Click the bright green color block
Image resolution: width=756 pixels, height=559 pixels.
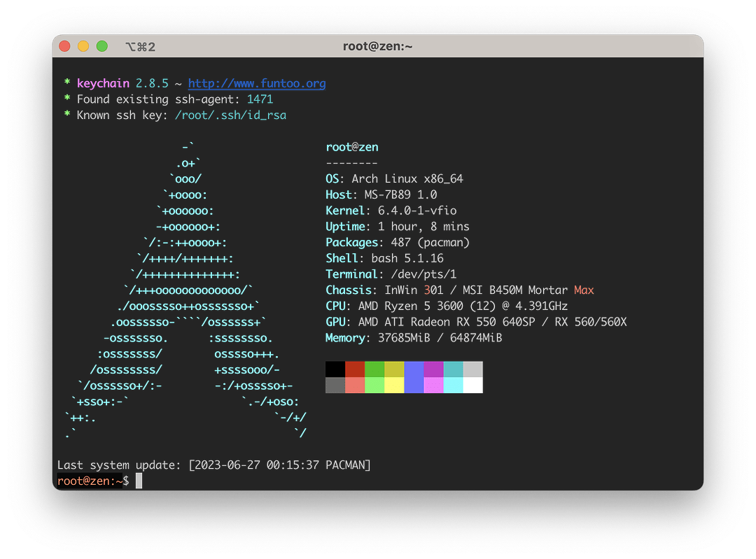[x=374, y=385]
